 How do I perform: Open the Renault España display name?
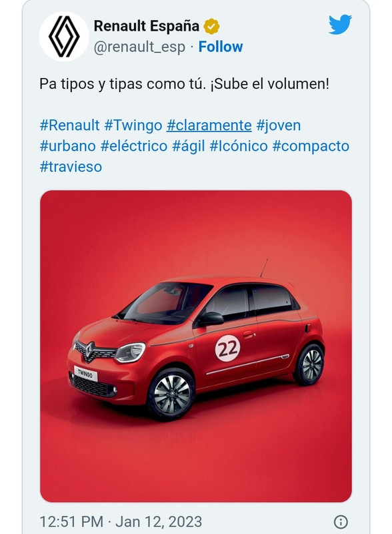(146, 26)
